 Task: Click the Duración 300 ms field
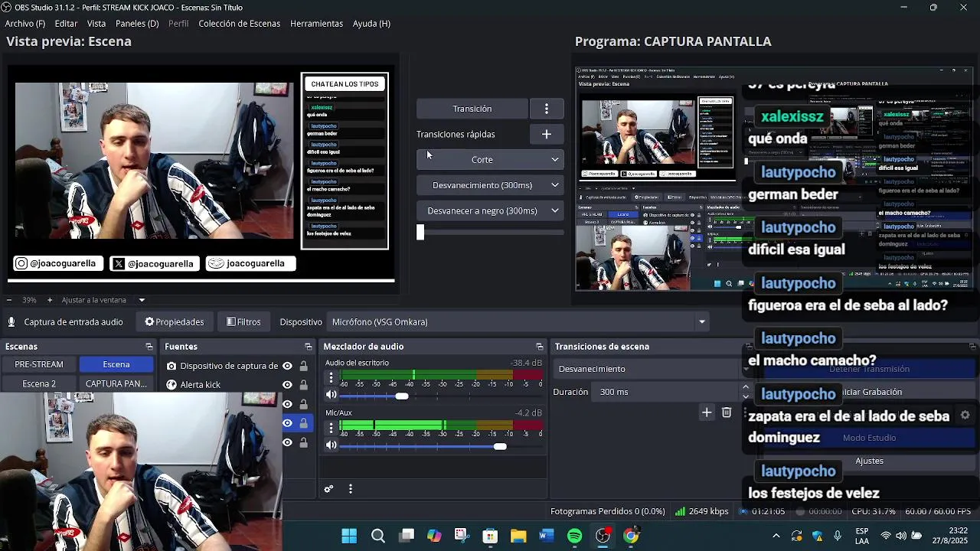point(666,392)
